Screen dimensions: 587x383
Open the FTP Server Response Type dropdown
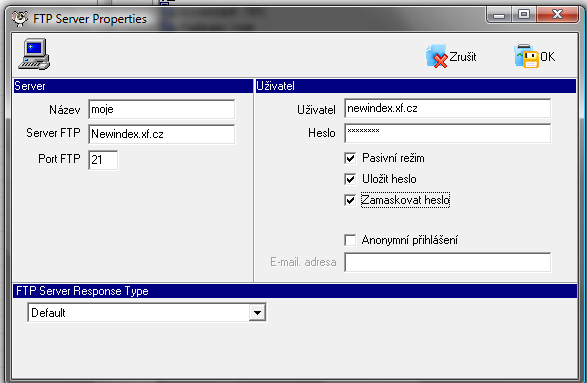258,313
